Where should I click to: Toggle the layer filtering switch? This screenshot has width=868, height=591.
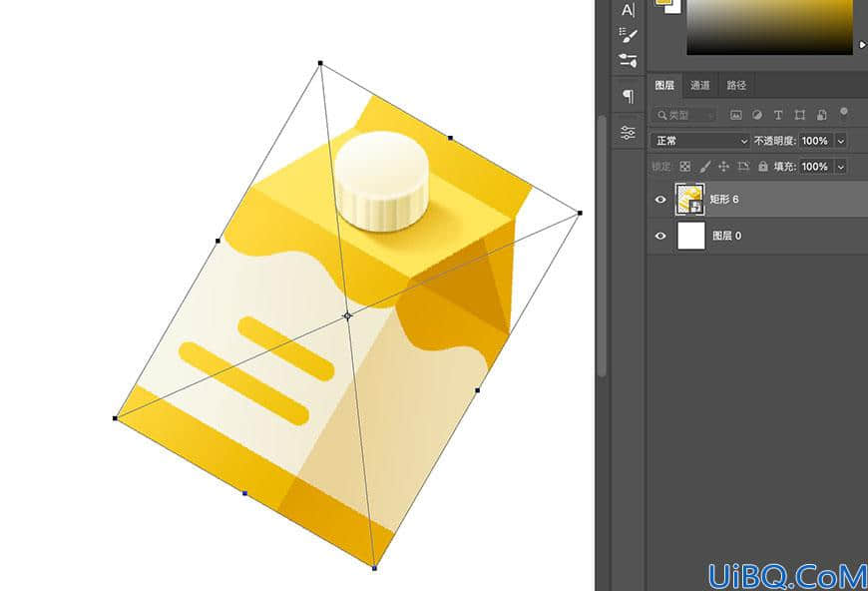click(844, 114)
